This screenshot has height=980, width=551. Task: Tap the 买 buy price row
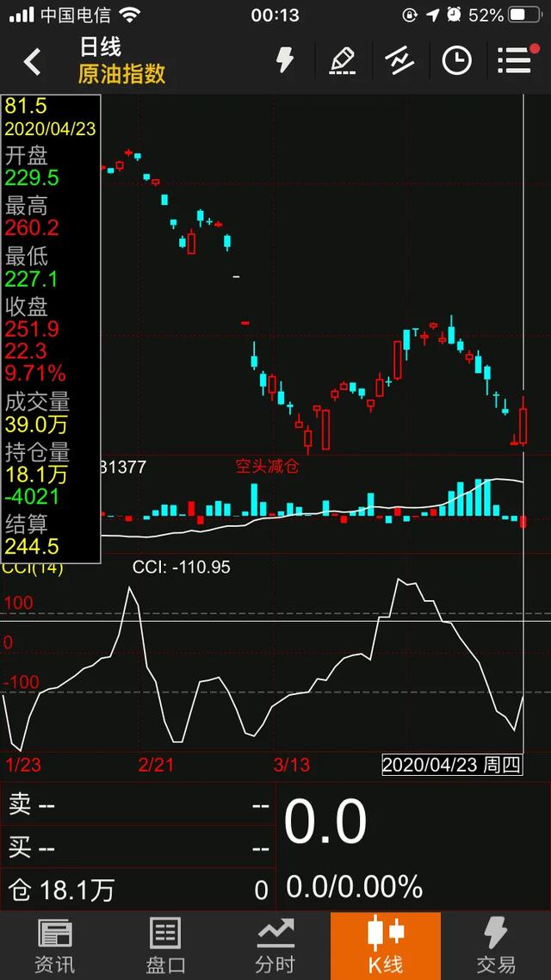click(138, 848)
